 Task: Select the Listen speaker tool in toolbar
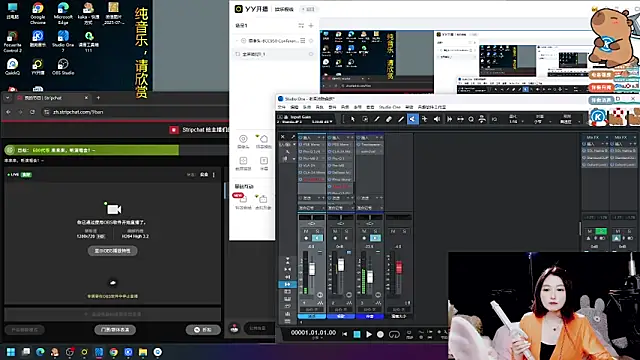437,119
